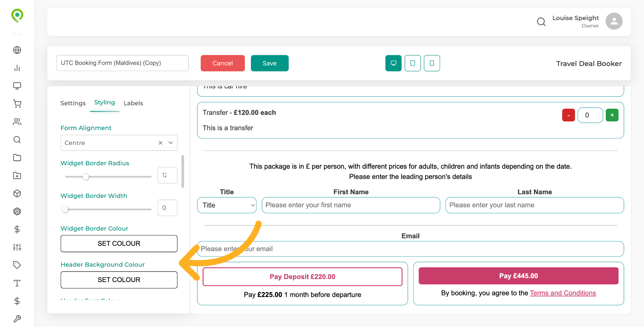The height and width of the screenshot is (327, 644).
Task: Open the multi-cube packages icon
Action: click(x=17, y=211)
